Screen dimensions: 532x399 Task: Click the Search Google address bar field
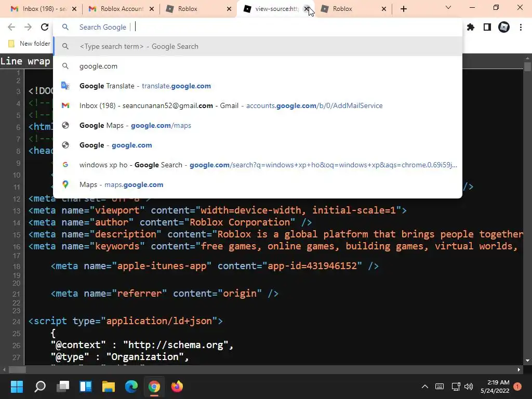(258, 27)
